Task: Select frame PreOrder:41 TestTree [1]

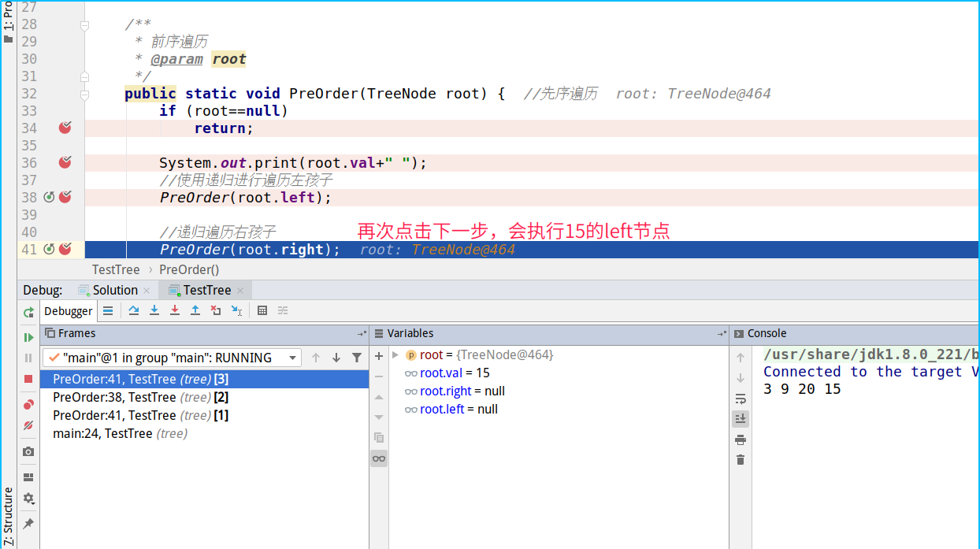Action: point(204,415)
